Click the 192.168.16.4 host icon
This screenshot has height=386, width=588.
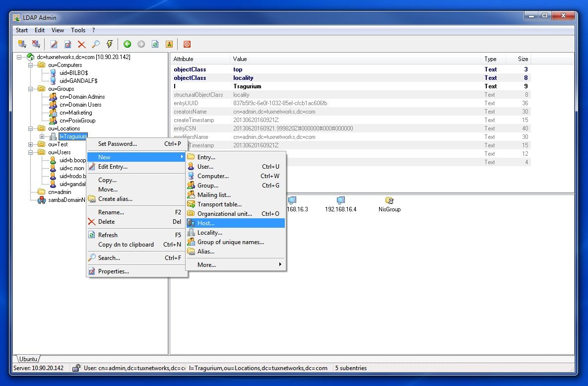[x=340, y=204]
